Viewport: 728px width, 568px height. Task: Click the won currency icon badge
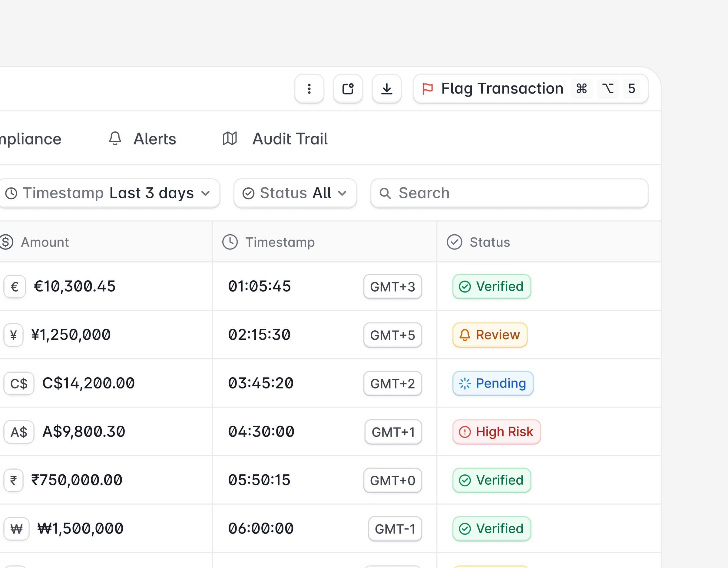click(16, 529)
